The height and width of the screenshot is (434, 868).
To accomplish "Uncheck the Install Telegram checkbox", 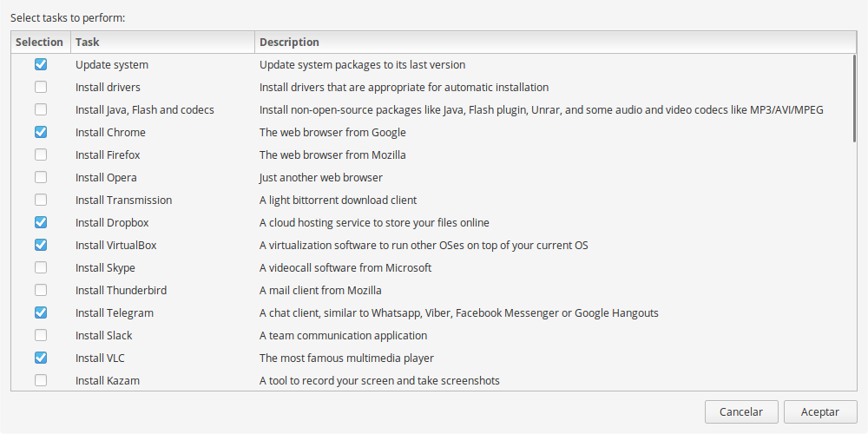I will (41, 312).
